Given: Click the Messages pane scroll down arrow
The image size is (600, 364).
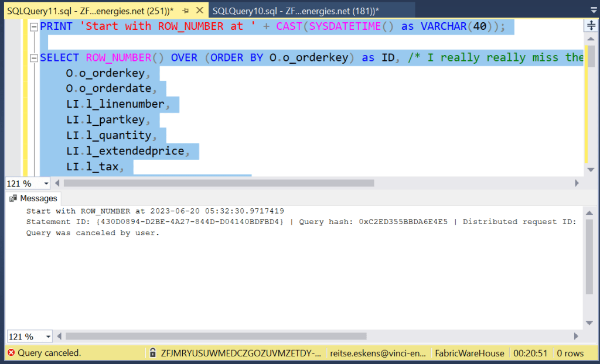Looking at the screenshot, I should [591, 324].
